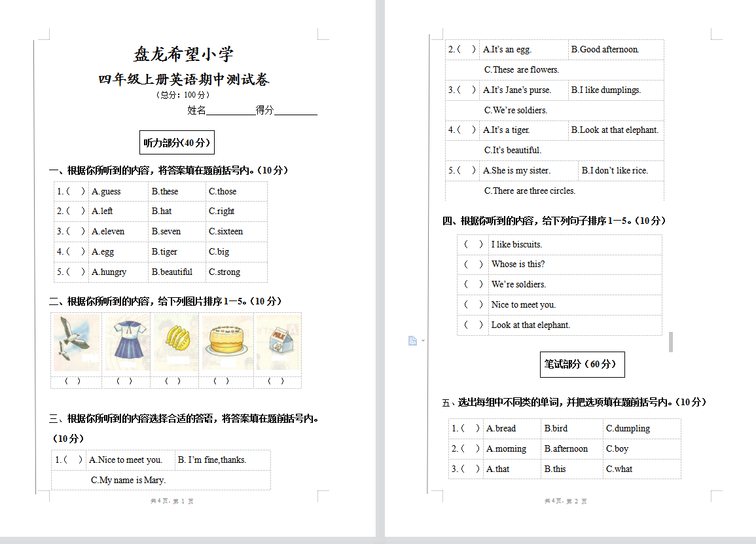The width and height of the screenshot is (756, 544).
Task: Click the word C.those
Action: [x=223, y=191]
